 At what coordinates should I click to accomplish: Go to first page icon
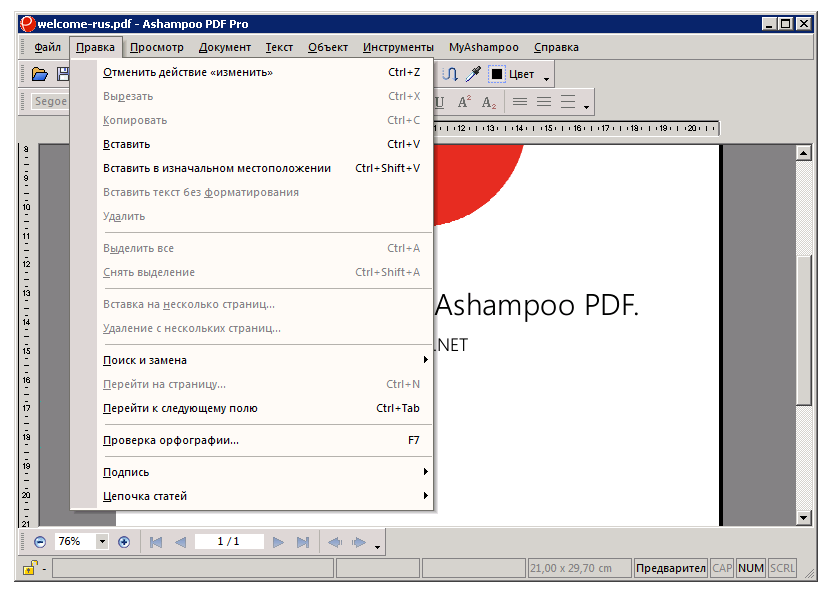point(156,542)
